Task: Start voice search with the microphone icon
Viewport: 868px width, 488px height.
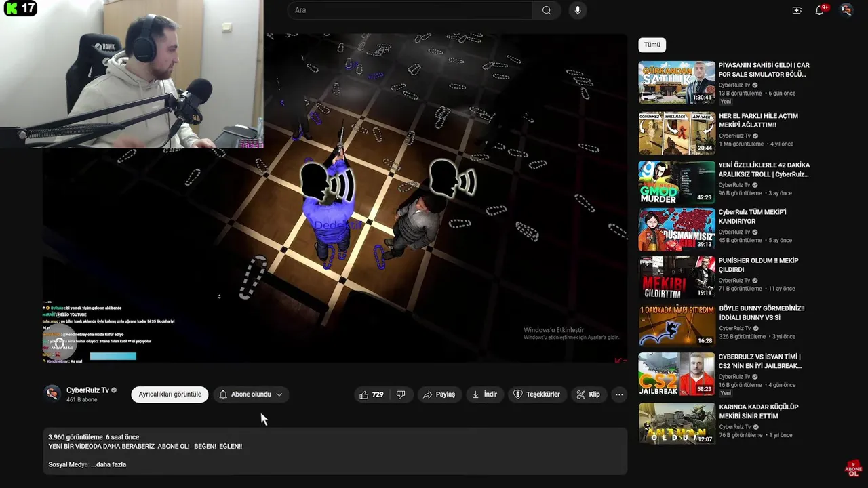Action: (578, 10)
